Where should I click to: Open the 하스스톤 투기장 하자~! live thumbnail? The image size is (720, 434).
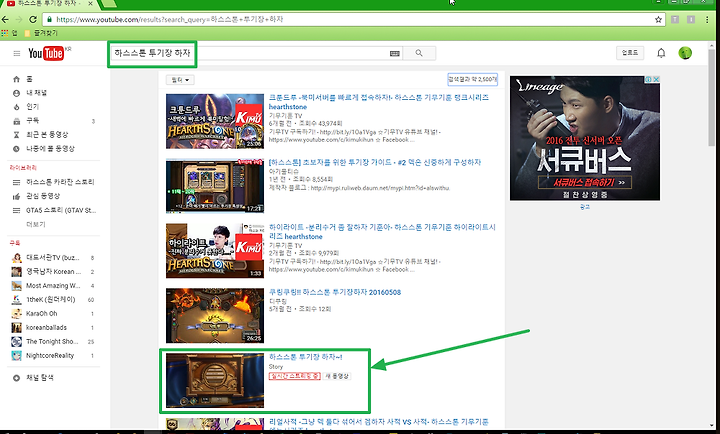point(215,380)
